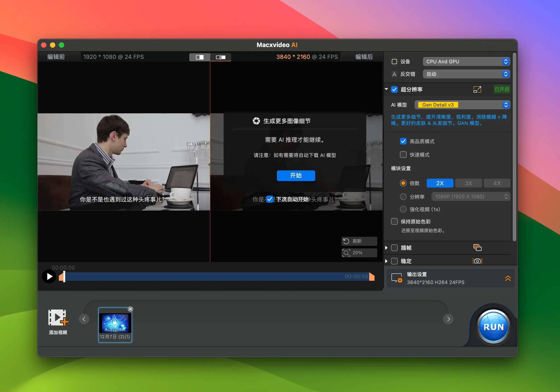The image size is (560, 392).
Task: Click the 3840 * 2160 output resolution text
Action: coord(293,57)
